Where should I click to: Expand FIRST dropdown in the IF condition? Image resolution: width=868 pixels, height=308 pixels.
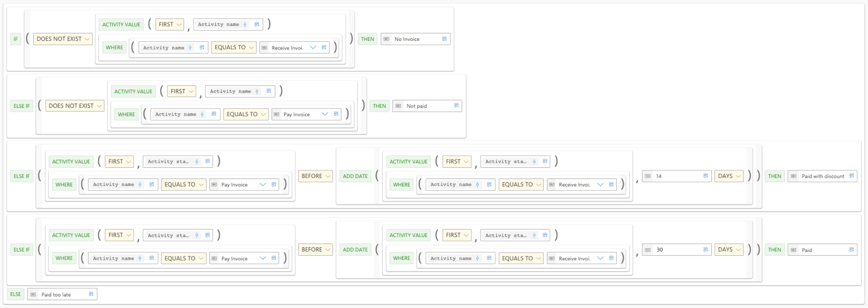coord(170,24)
